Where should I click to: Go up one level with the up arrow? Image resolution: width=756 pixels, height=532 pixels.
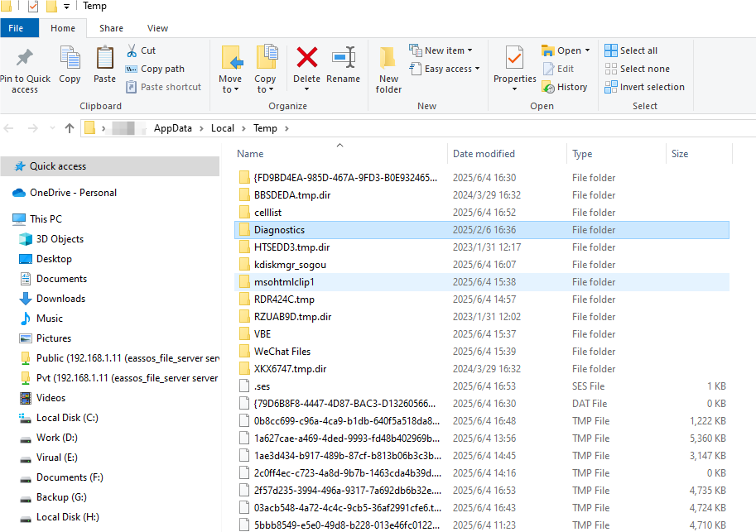(70, 128)
